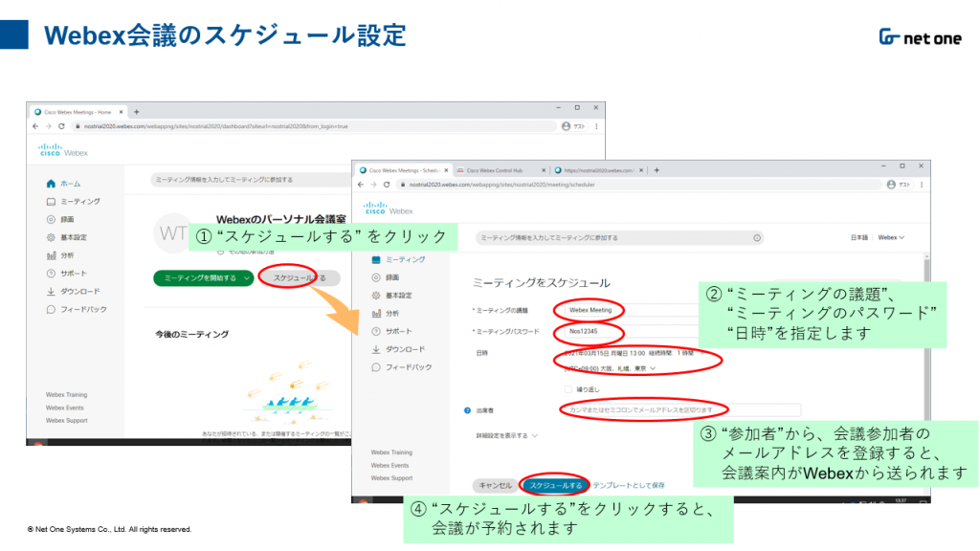Click the ミーティング calendar icon in the Home window sidebar
Viewport: 980px width, 551px height.
click(52, 202)
